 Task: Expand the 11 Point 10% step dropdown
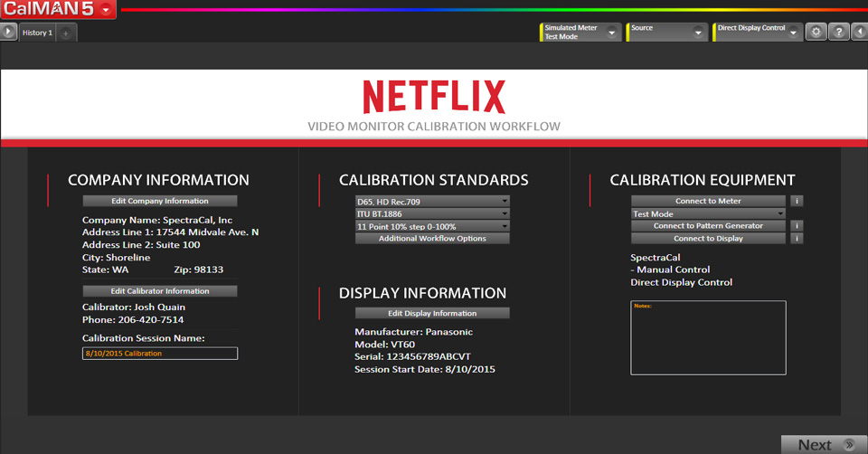[432, 226]
